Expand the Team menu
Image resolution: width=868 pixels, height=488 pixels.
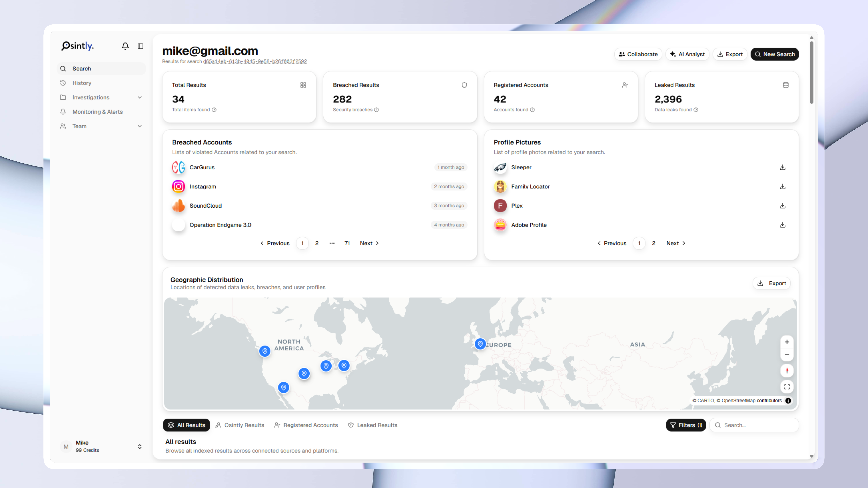[x=101, y=126]
